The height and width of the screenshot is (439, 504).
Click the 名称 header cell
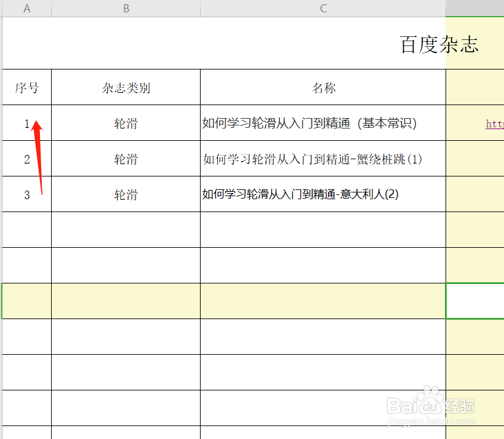323,87
